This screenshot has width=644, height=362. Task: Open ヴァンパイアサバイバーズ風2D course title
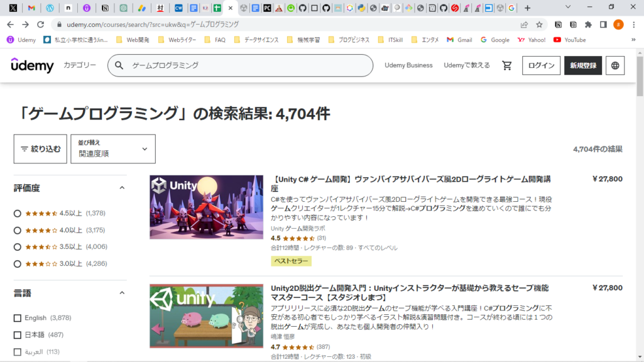411,184
